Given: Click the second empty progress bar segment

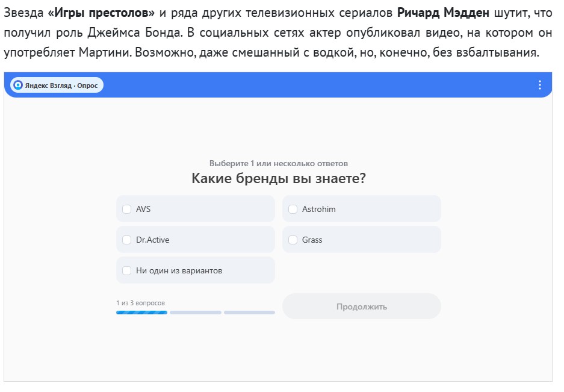Looking at the screenshot, I should tap(195, 313).
